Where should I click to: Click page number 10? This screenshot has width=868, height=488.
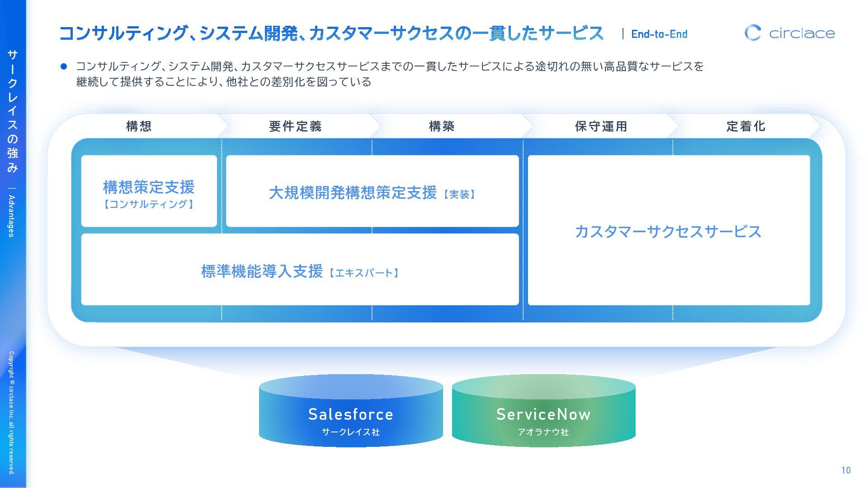846,470
